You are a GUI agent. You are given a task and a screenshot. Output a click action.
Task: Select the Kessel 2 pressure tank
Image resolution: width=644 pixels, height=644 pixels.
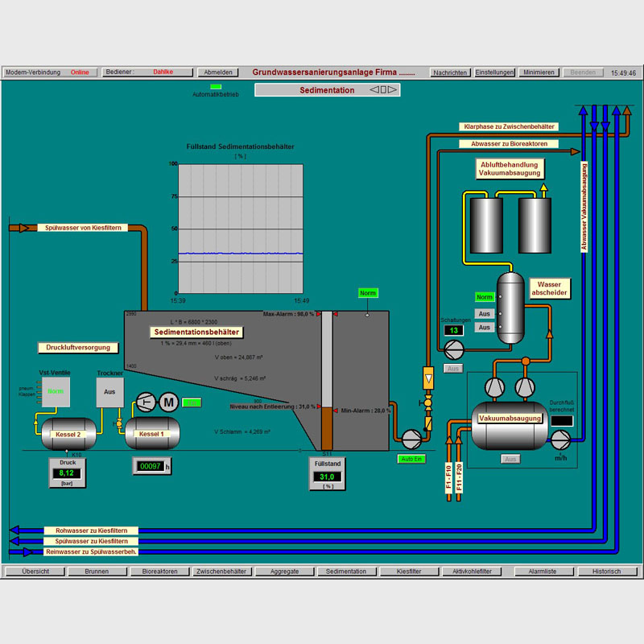pos(69,433)
